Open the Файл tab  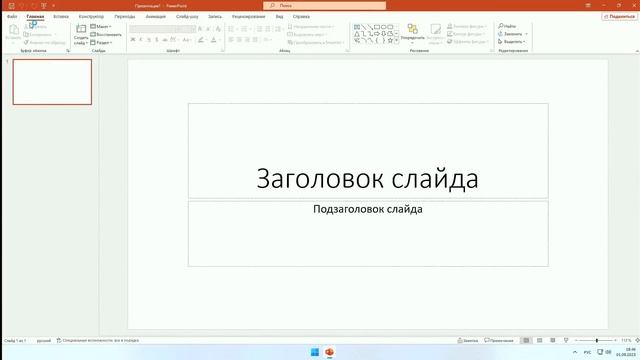click(12, 17)
